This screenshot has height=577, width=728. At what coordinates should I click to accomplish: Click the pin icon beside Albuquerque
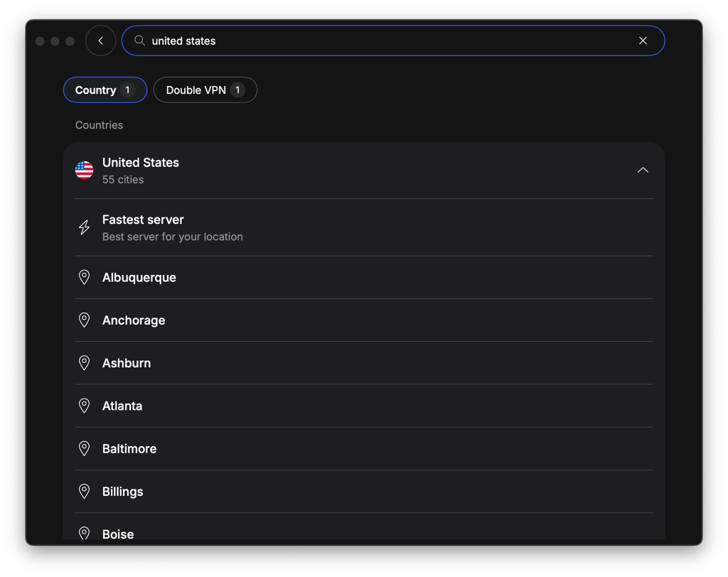tap(84, 277)
